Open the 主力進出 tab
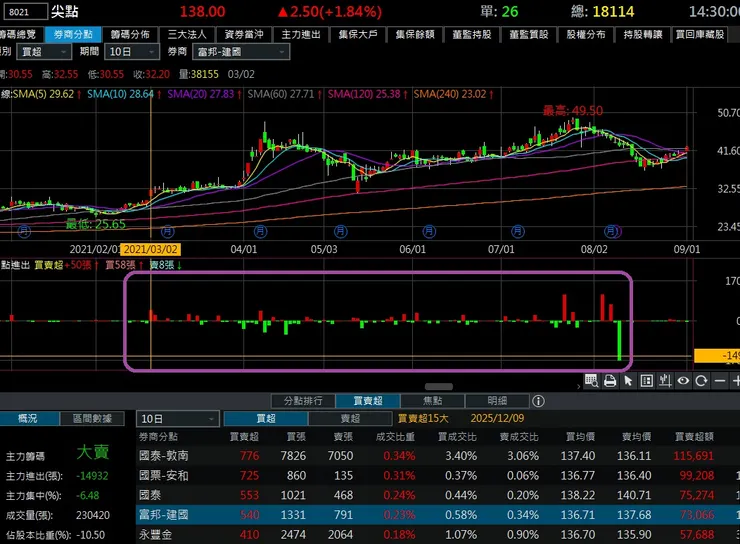This screenshot has width=740, height=544. pos(301,34)
